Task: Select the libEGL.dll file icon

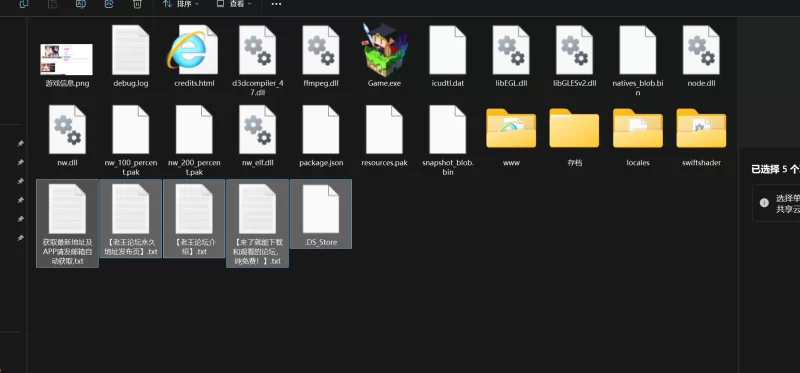Action: (511, 50)
